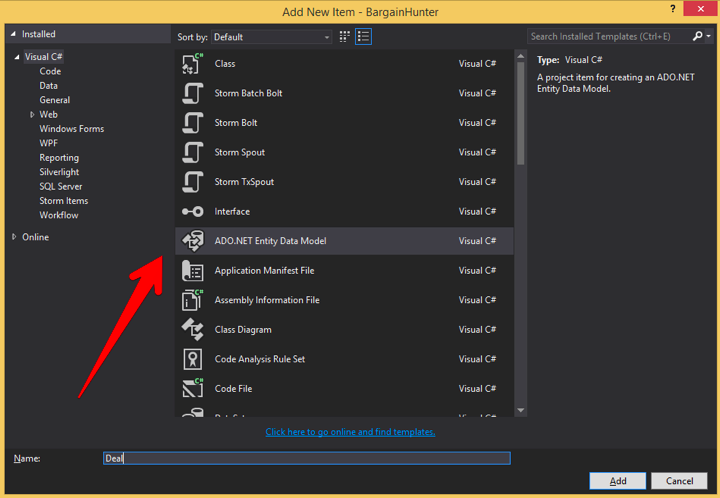Click the 'Code File' template name
This screenshot has width=720, height=498.
tap(233, 389)
